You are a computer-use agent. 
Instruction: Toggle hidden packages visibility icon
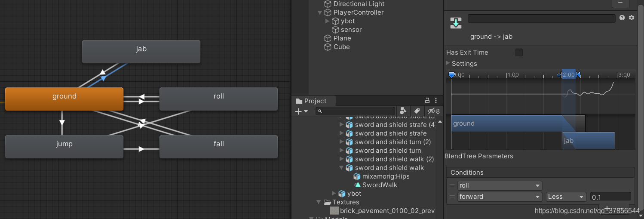(x=435, y=111)
